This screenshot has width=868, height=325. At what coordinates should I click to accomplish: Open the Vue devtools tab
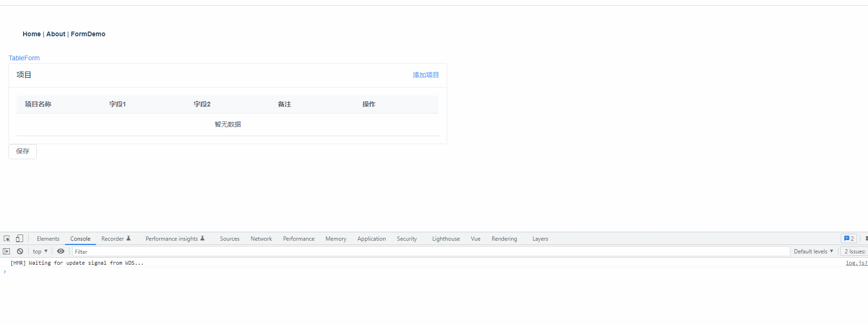point(475,239)
